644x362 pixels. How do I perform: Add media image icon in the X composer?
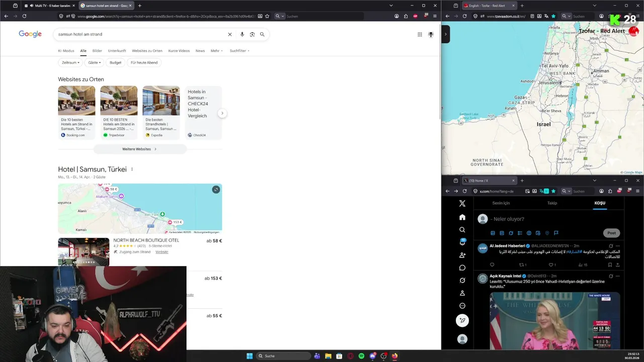(493, 233)
